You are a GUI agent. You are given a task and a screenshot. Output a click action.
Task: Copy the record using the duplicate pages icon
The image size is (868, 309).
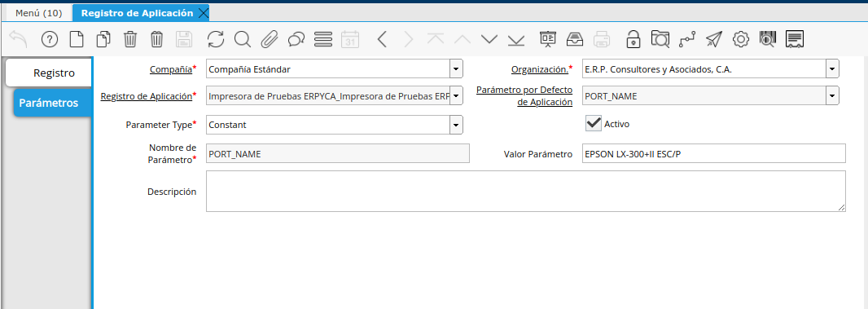103,39
